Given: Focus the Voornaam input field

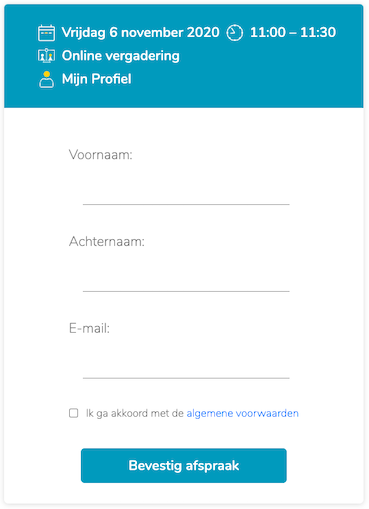Looking at the screenshot, I should pos(186,190).
